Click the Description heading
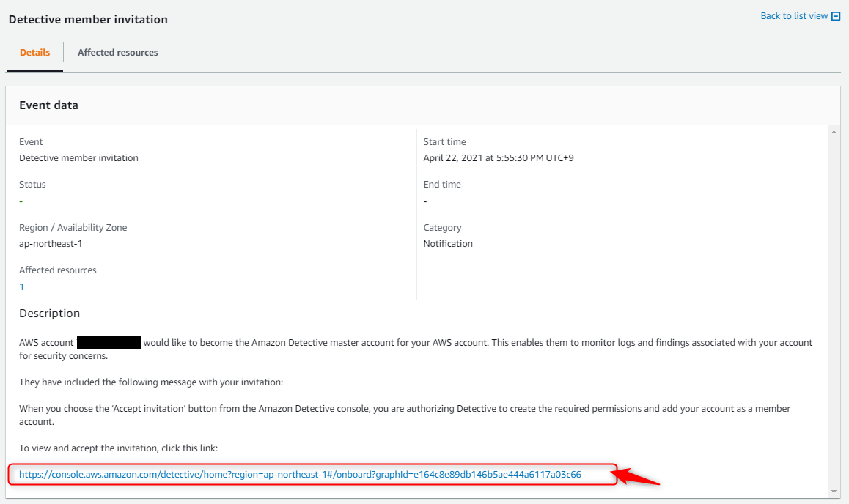Image resolution: width=849 pixels, height=504 pixels. coord(49,314)
